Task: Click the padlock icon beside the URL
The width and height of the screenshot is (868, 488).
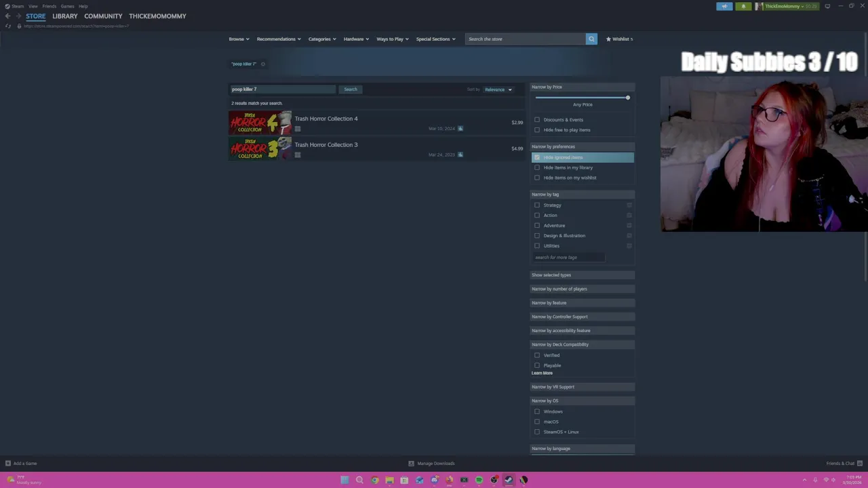Action: coord(19,26)
